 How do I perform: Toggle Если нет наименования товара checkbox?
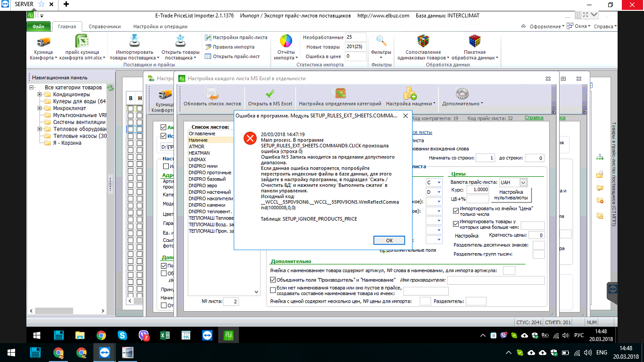[x=273, y=290]
